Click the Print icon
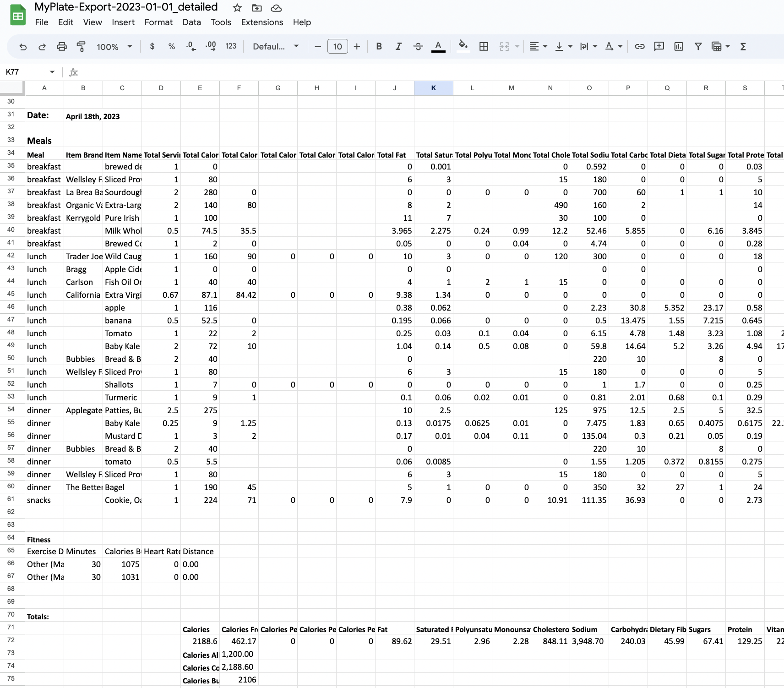This screenshot has height=688, width=784. (62, 46)
